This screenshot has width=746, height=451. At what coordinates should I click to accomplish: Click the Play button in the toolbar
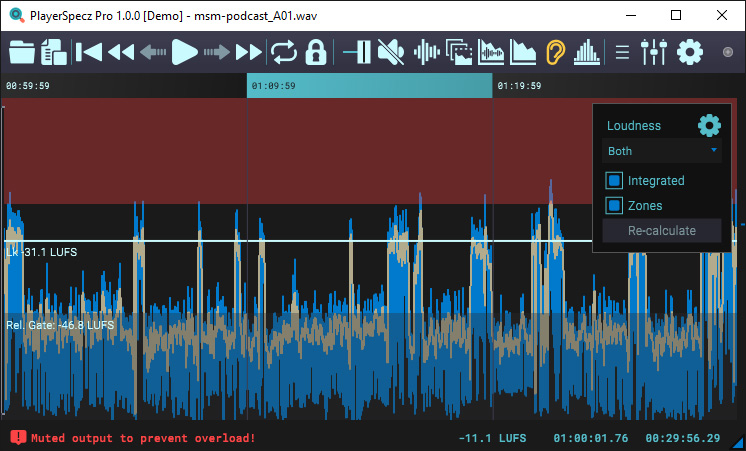(x=185, y=51)
